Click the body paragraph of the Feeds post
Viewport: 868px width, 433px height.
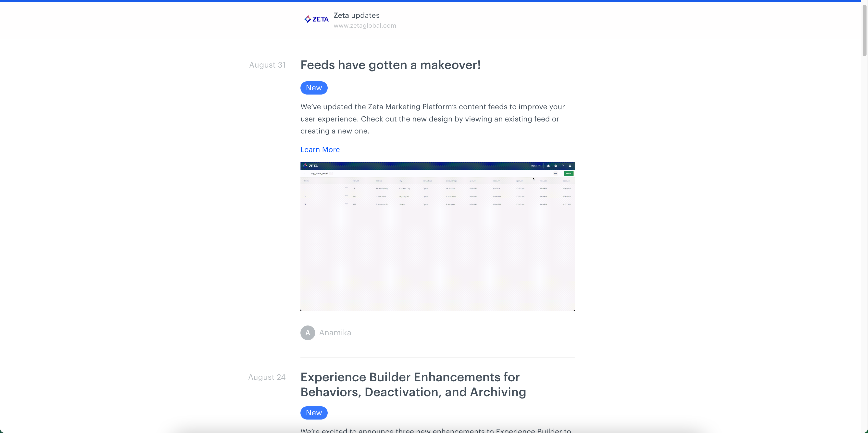pos(433,119)
